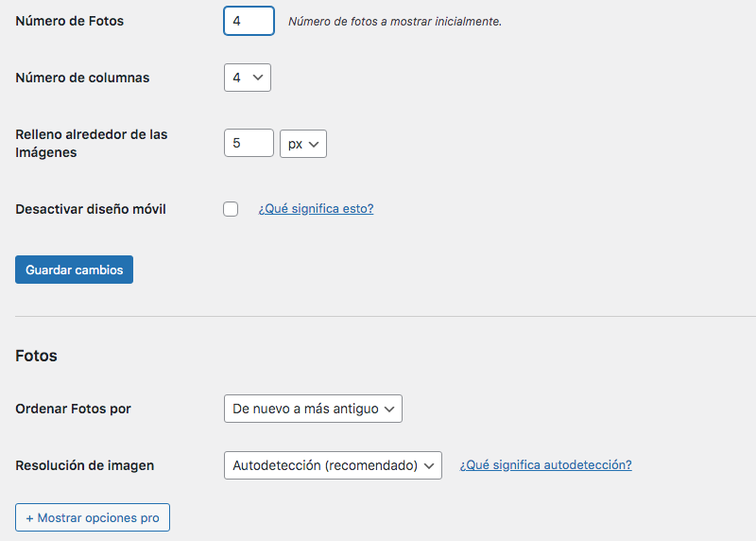Click the + Mostrar opciones pro button
The width and height of the screenshot is (756, 541).
tap(93, 517)
